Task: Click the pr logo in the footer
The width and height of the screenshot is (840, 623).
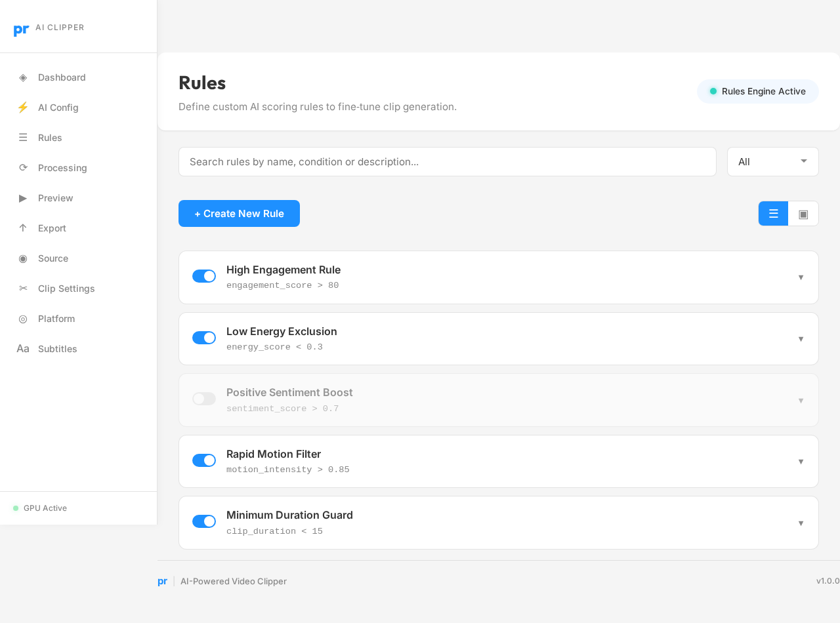Action: coord(162,581)
